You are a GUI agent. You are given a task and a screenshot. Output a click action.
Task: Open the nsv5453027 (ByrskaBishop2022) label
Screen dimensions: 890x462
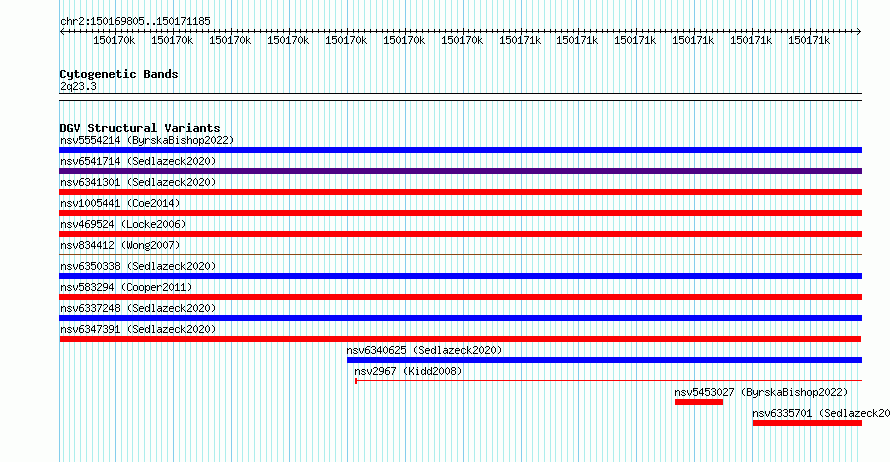761,392
